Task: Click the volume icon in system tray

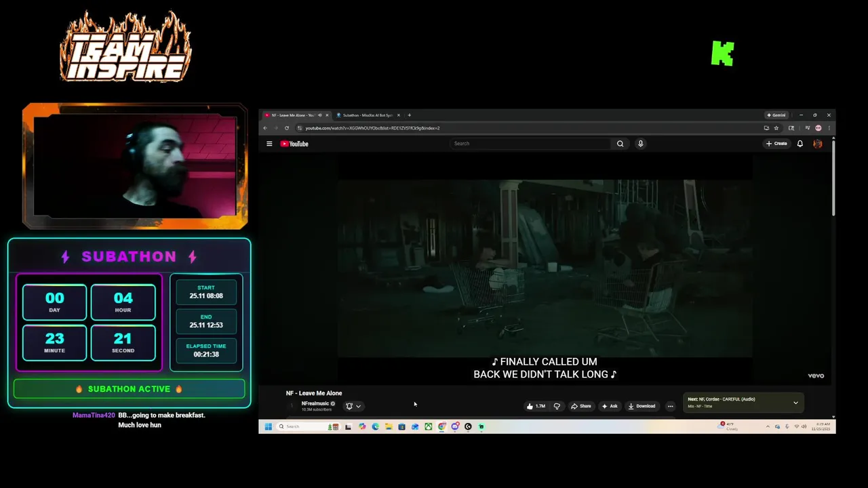Action: click(x=804, y=426)
